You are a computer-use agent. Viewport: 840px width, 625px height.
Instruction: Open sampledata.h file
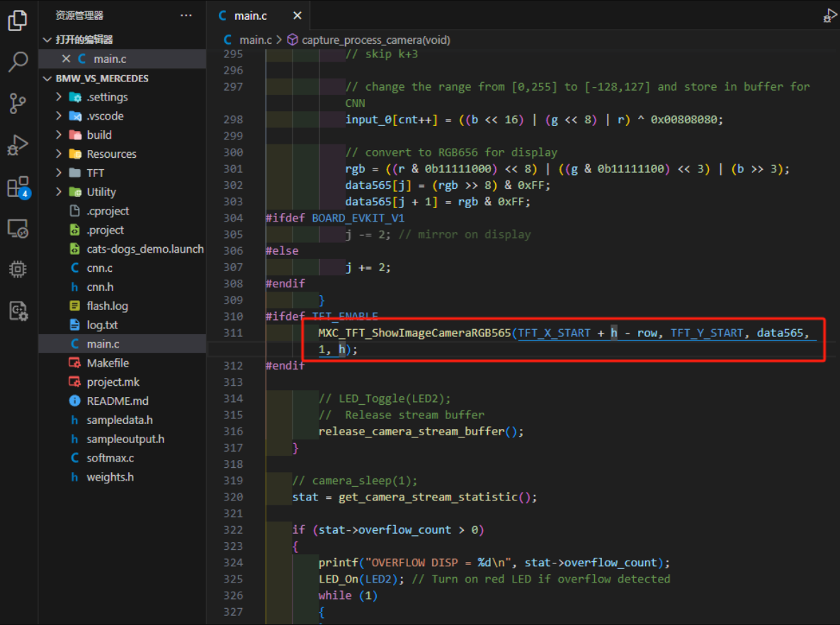click(x=120, y=420)
